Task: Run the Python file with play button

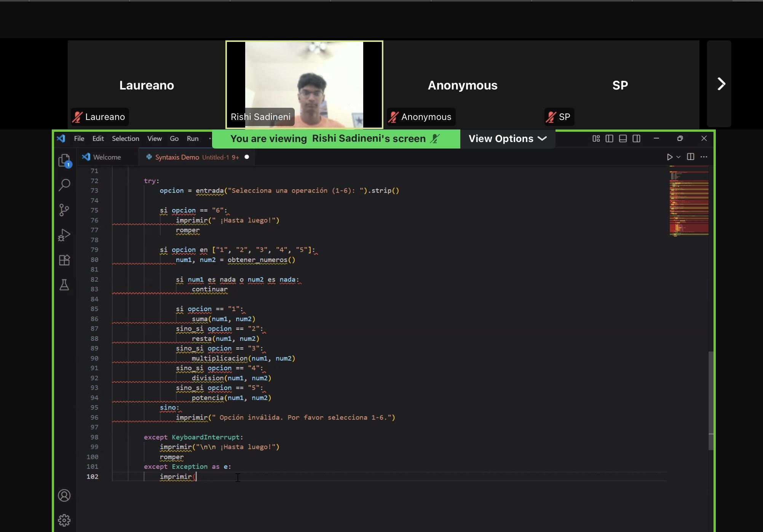Action: click(669, 157)
